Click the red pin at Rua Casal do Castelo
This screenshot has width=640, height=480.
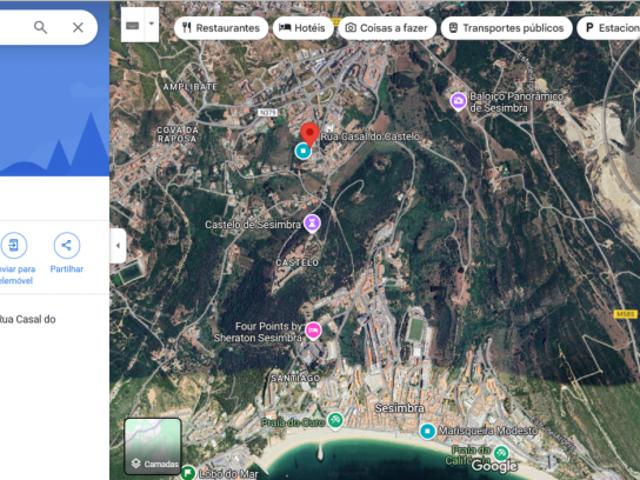click(310, 134)
